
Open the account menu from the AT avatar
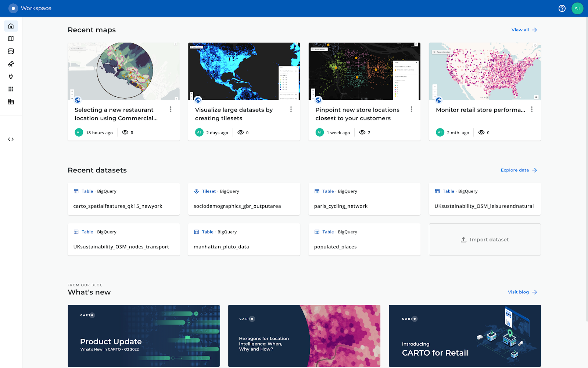point(577,8)
